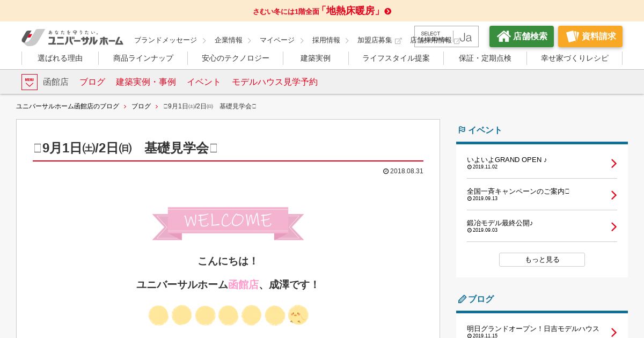644x338 pixels.
Task: Click 函館店 store name
Action: pos(56,82)
